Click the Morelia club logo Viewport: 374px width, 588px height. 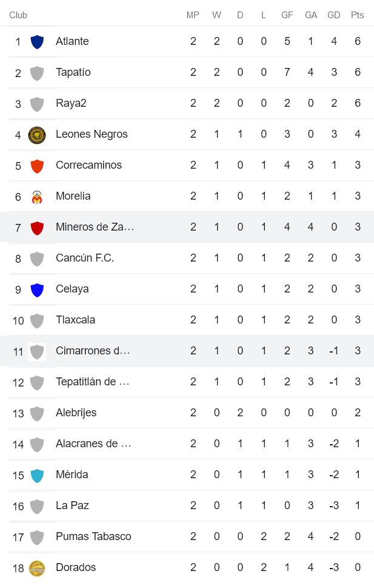point(37,197)
